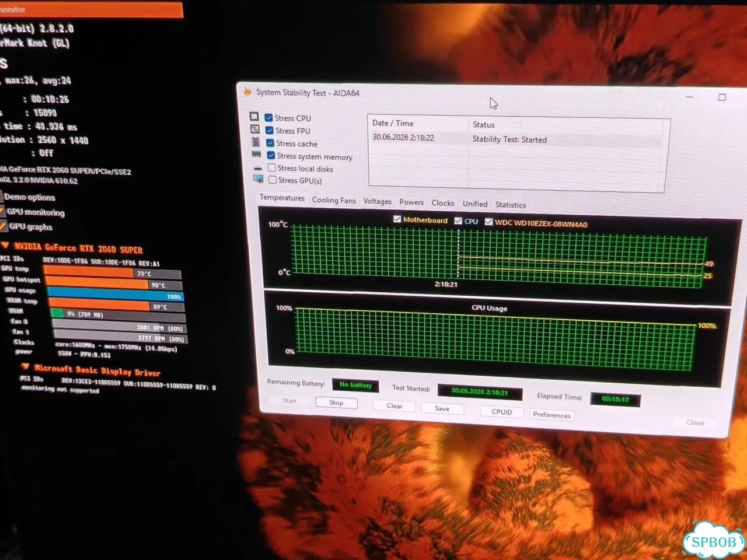This screenshot has width=747, height=560.
Task: Click the Clear button
Action: 395,406
